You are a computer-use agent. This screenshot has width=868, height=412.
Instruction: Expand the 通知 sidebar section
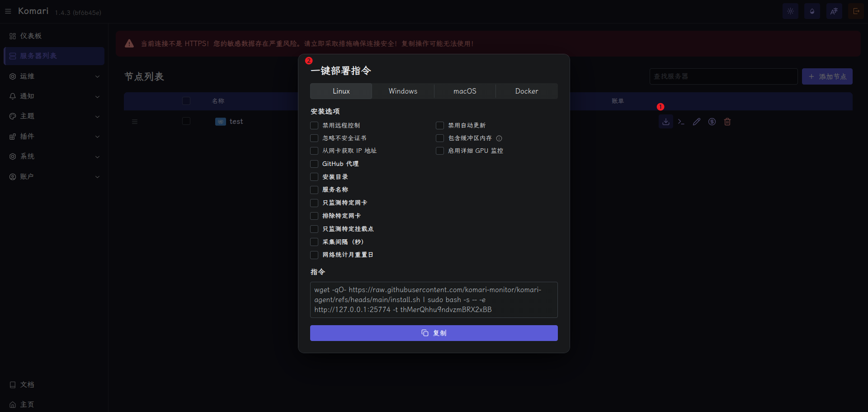pyautogui.click(x=54, y=96)
